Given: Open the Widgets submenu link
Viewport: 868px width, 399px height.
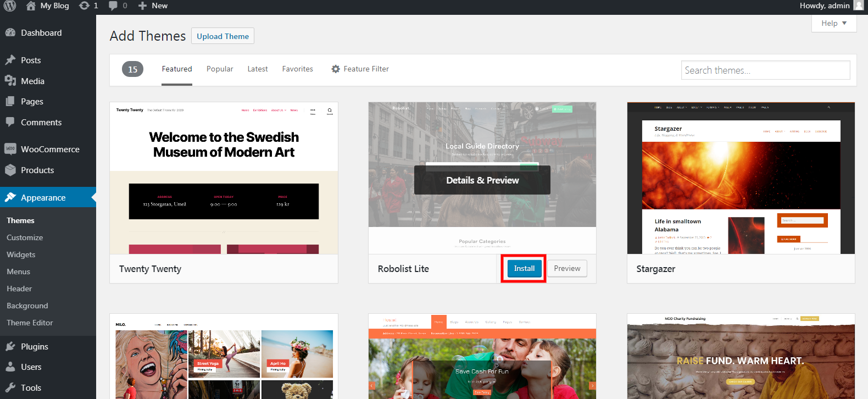Looking at the screenshot, I should click(21, 254).
